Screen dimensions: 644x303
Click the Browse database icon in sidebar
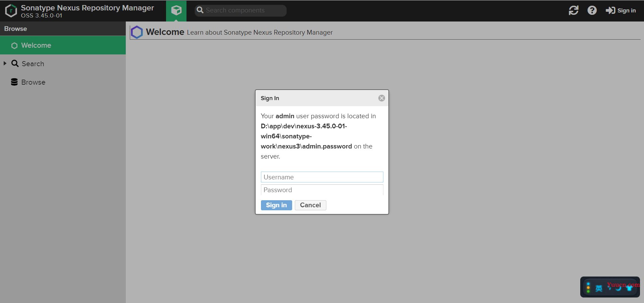coord(14,82)
